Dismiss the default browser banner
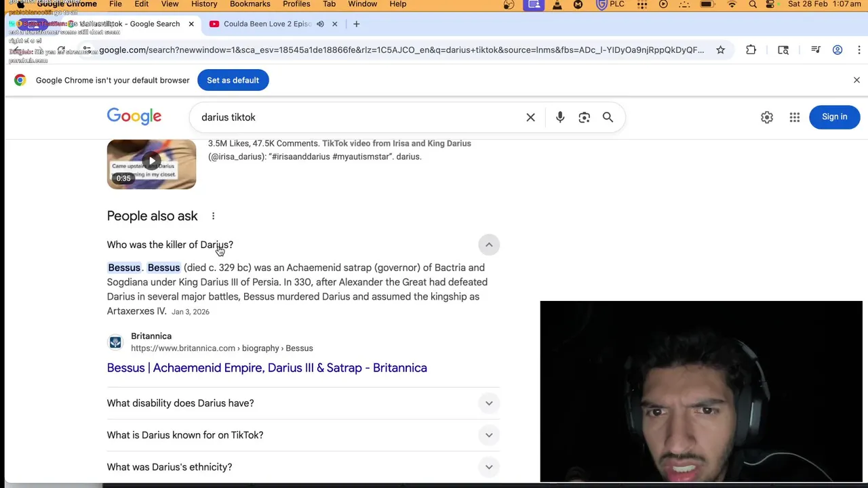 [x=856, y=80]
